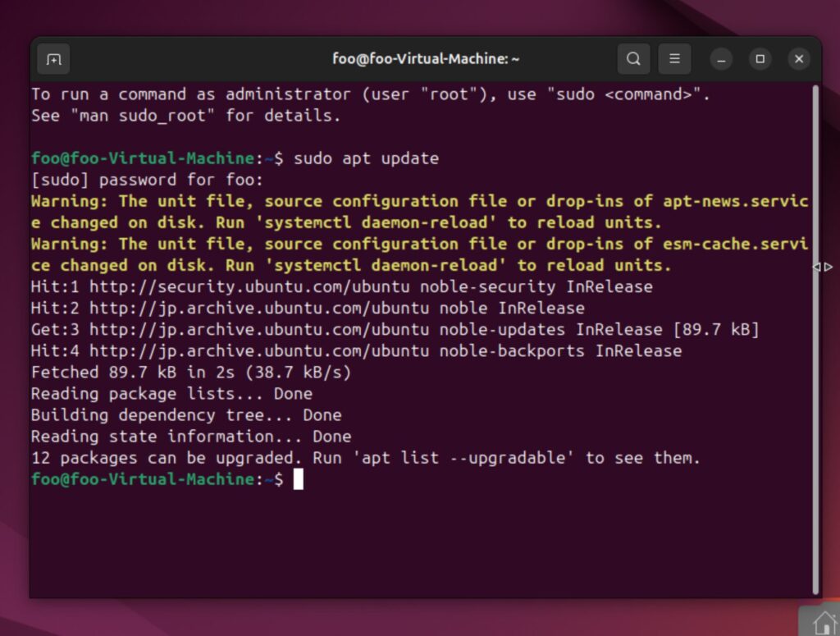The height and width of the screenshot is (636, 840).
Task: Click the foo@foo-Virtual-Machine window title
Action: (426, 59)
